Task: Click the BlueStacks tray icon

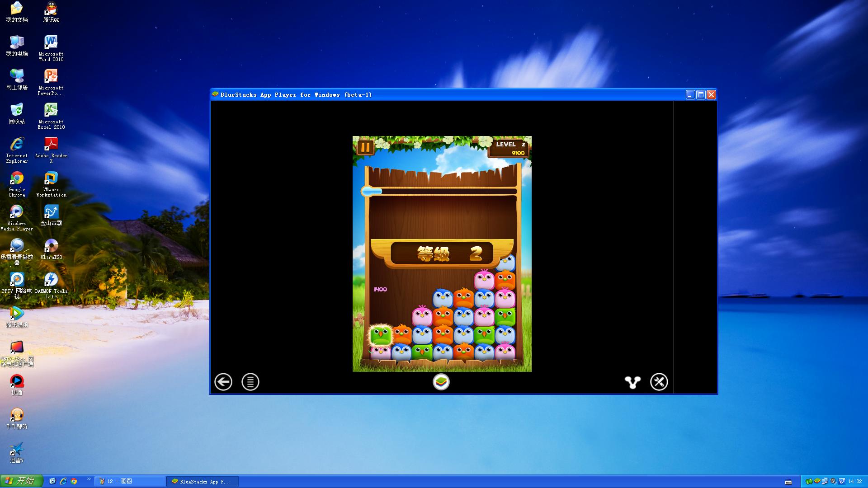Action: pos(817,481)
